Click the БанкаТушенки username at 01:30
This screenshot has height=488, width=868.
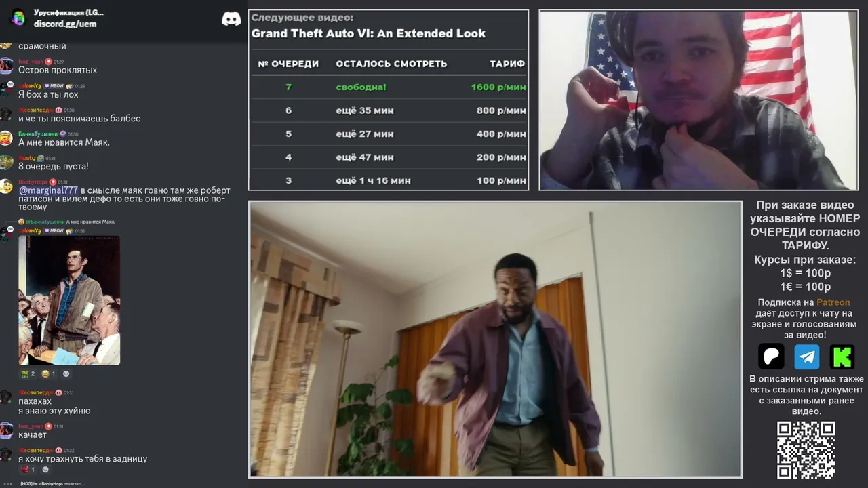pyautogui.click(x=38, y=134)
